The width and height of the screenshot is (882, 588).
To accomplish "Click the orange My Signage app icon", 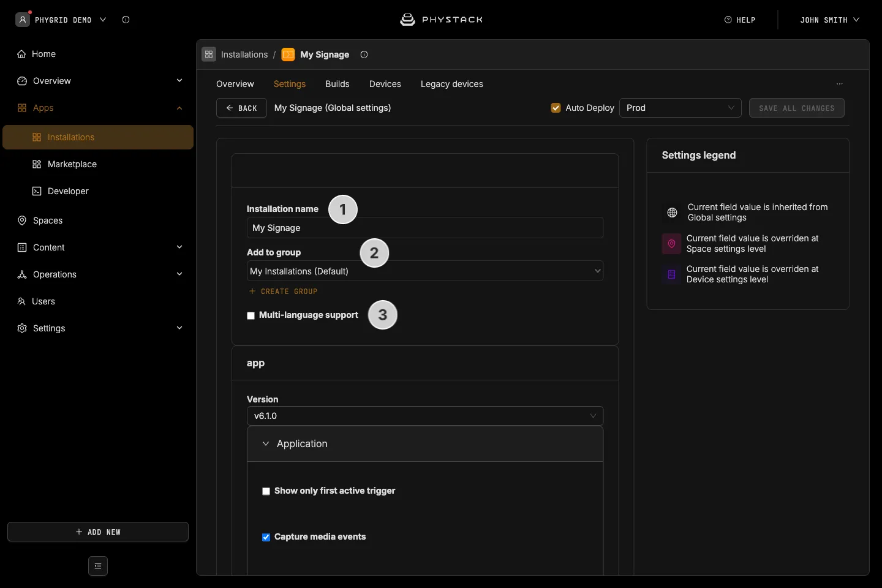I will click(288, 55).
